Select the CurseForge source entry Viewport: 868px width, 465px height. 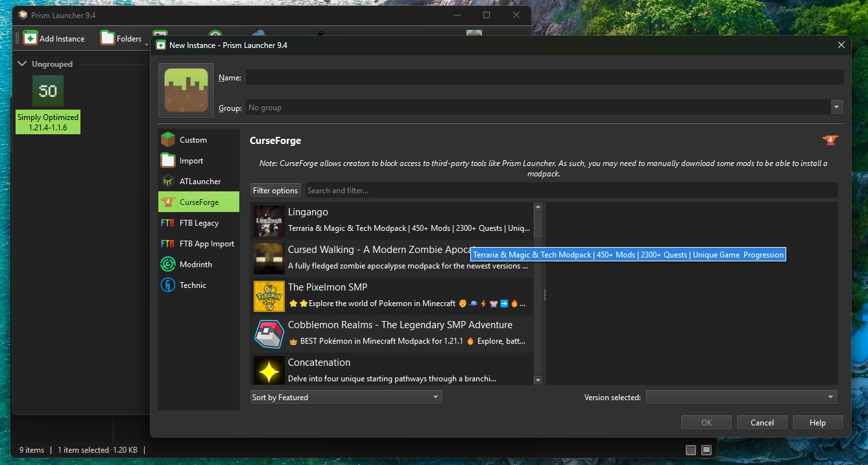[199, 202]
